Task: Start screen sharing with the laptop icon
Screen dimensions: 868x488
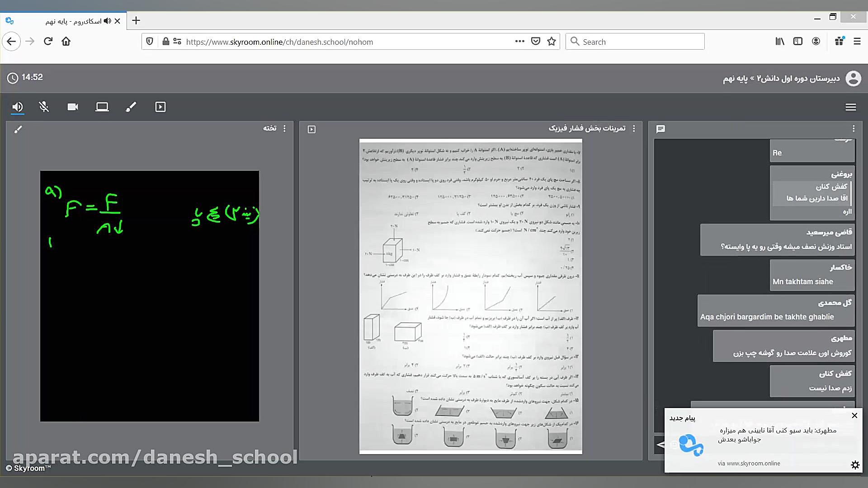Action: click(102, 107)
